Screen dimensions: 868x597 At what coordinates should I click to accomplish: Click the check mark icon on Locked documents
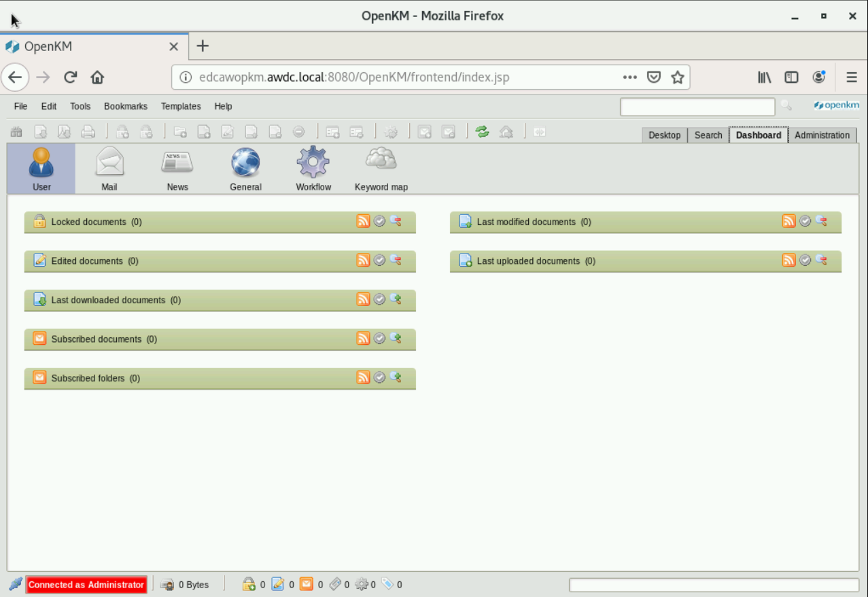[x=380, y=221]
